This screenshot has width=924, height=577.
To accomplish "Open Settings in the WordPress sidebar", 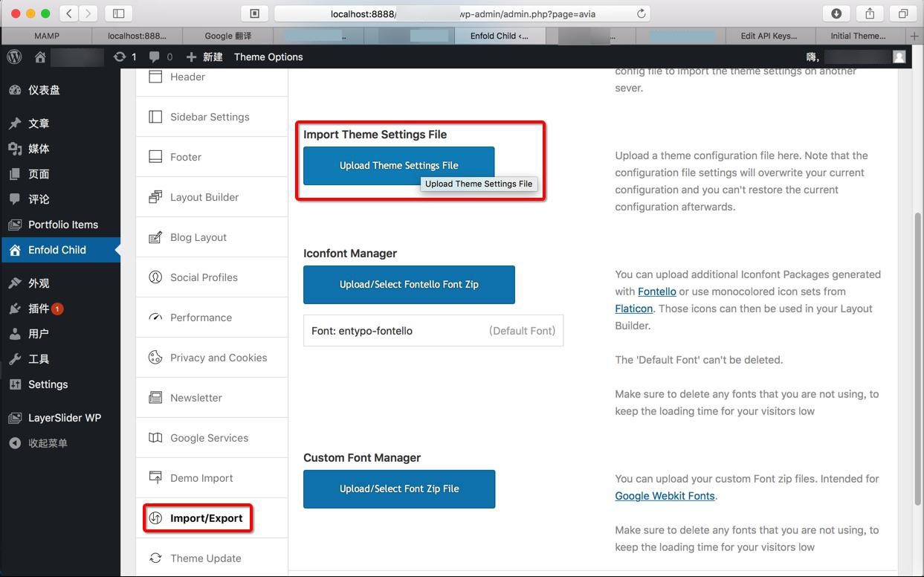I will pos(60,384).
